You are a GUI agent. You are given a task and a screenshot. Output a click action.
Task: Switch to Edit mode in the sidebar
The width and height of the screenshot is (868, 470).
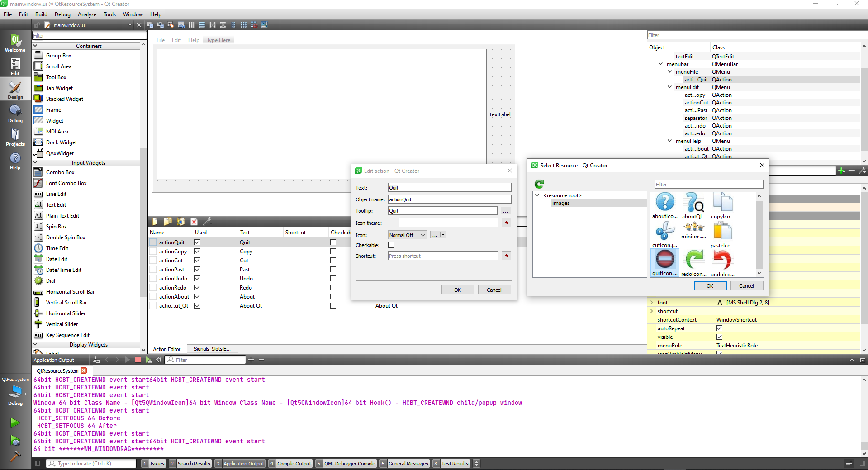(15, 66)
